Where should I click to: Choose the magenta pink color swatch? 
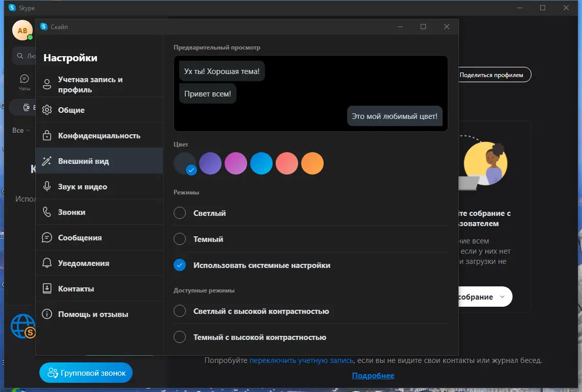click(x=236, y=163)
